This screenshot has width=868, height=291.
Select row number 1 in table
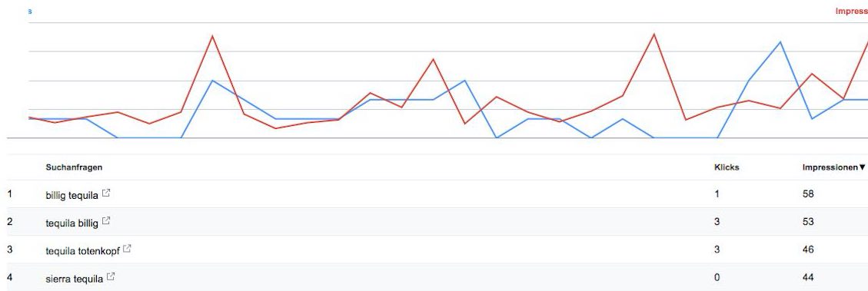[x=9, y=193]
